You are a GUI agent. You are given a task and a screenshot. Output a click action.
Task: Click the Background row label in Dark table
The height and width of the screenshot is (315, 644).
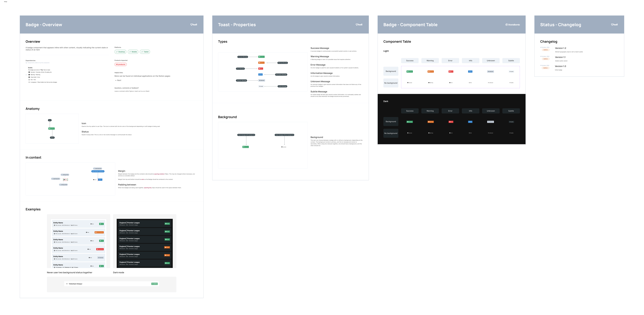(x=391, y=121)
